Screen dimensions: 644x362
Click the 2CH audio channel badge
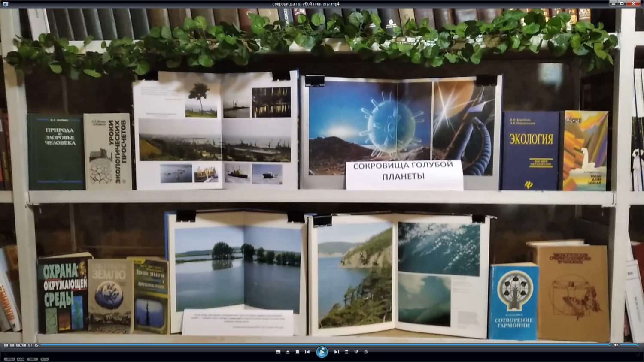pos(32,359)
